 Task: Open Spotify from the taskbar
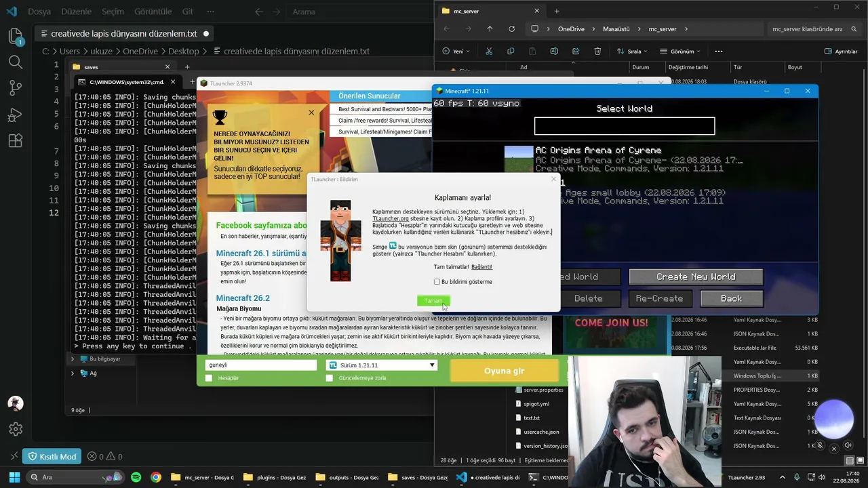(136, 477)
